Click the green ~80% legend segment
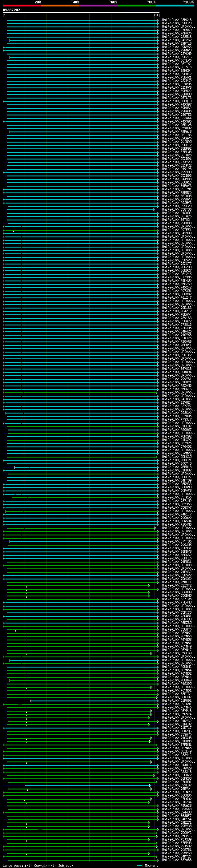Screen dimensions: 197x868 136,6
